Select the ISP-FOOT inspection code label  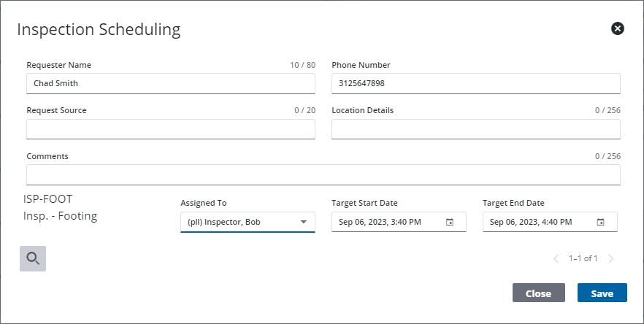click(48, 198)
